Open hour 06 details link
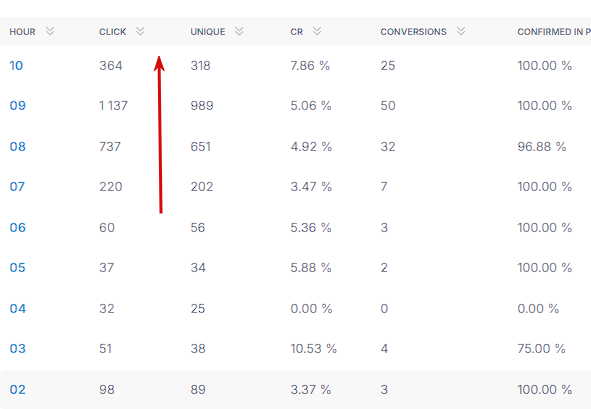The image size is (591, 409). (x=17, y=228)
